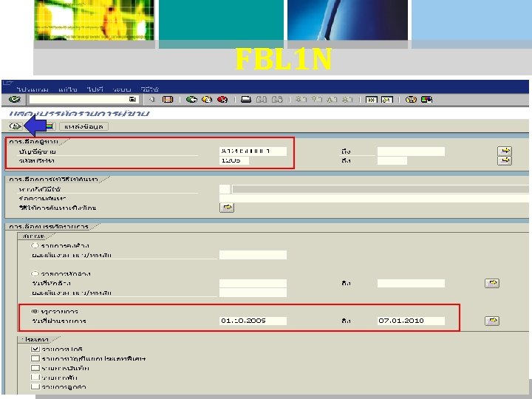Viewport: 532px width, 399px height.
Task: Open multiple selection for posting date
Action: (492, 321)
